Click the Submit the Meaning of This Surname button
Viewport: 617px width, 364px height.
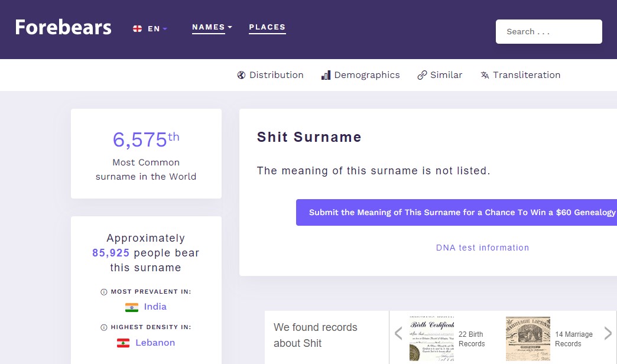click(456, 213)
